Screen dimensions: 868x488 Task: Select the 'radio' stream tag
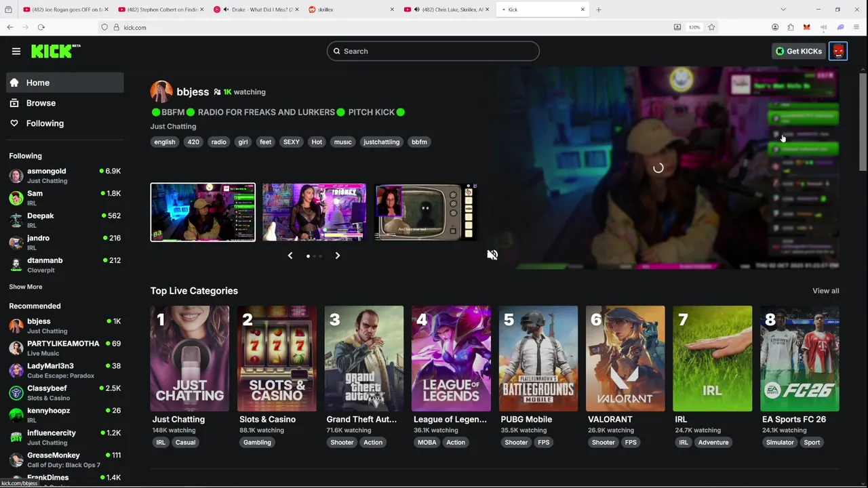click(x=218, y=142)
